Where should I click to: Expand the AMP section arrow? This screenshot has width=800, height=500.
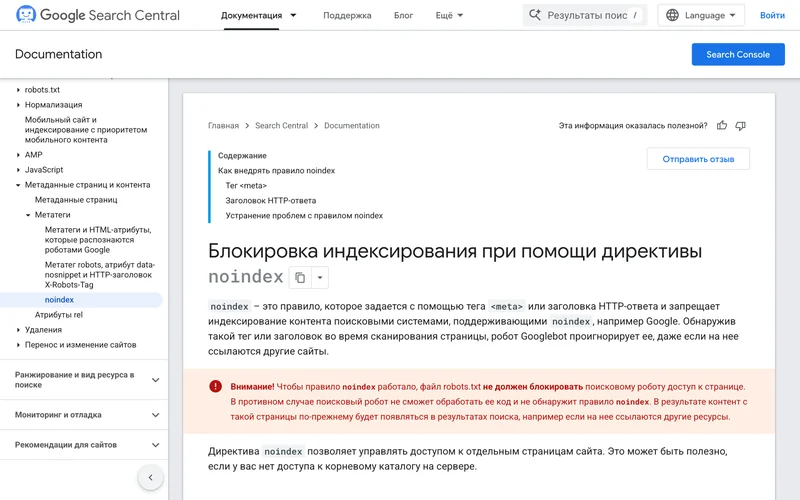tap(18, 155)
